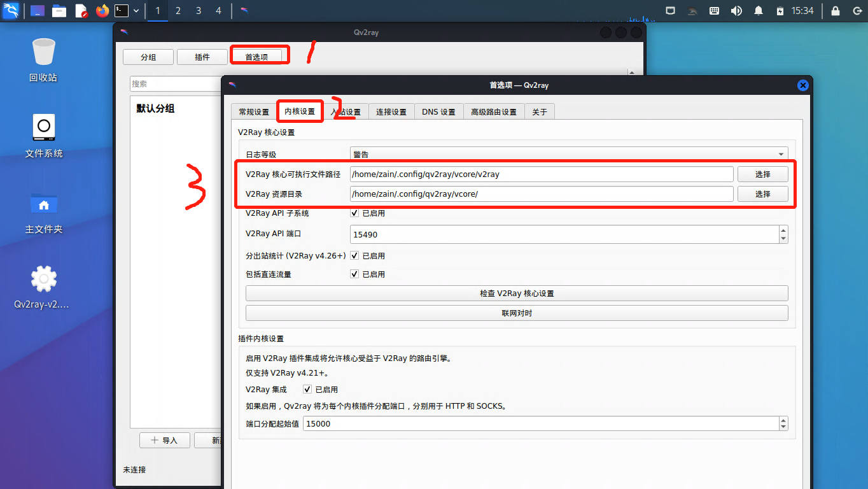Switch to the 连接设置 tab

[x=391, y=111]
